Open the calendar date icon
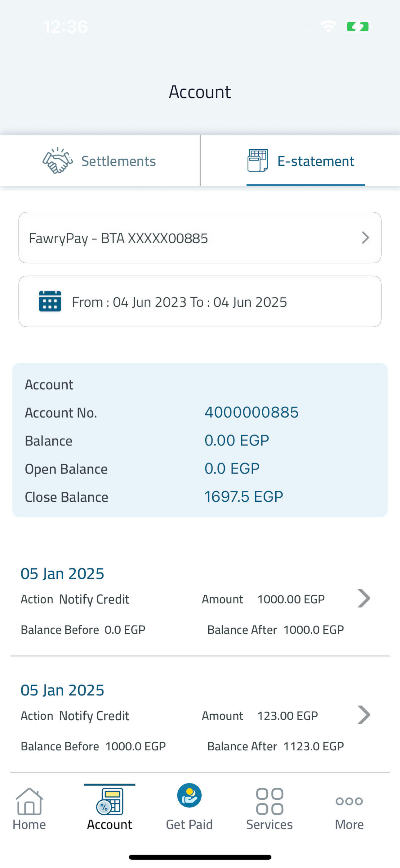Image resolution: width=400 pixels, height=868 pixels. point(50,301)
